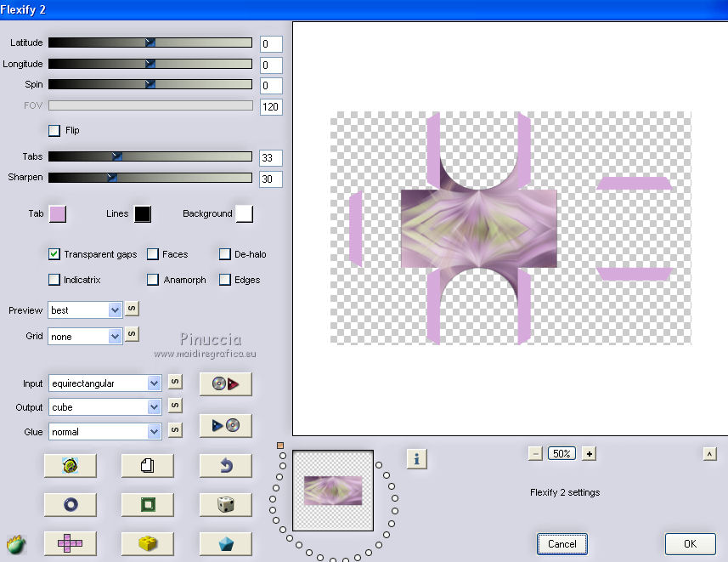
Task: Click the yellow brick icon button
Action: 148,543
